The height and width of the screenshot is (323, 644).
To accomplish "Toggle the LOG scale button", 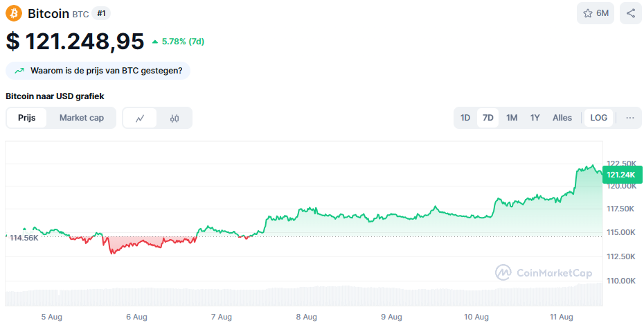I will (x=598, y=118).
